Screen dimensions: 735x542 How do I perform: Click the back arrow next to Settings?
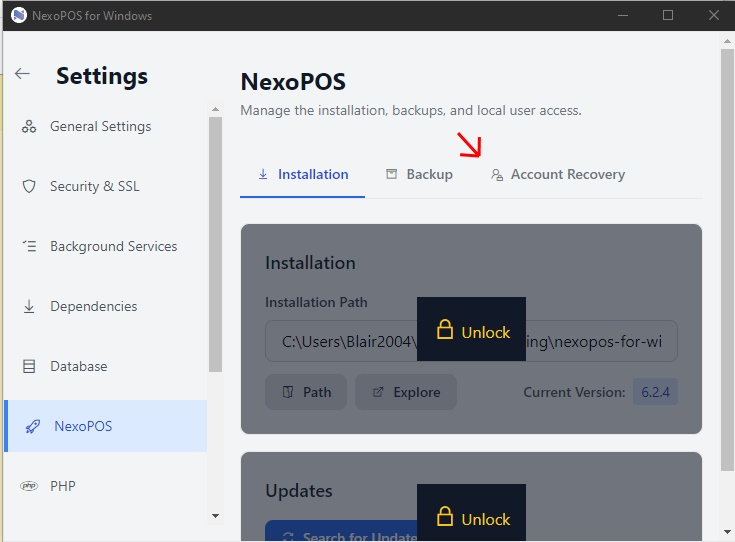tap(22, 74)
